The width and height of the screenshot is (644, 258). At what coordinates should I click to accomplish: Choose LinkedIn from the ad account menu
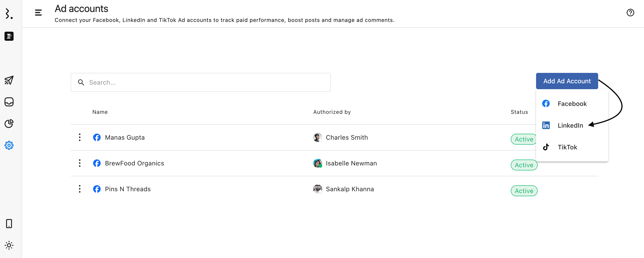[x=570, y=125]
